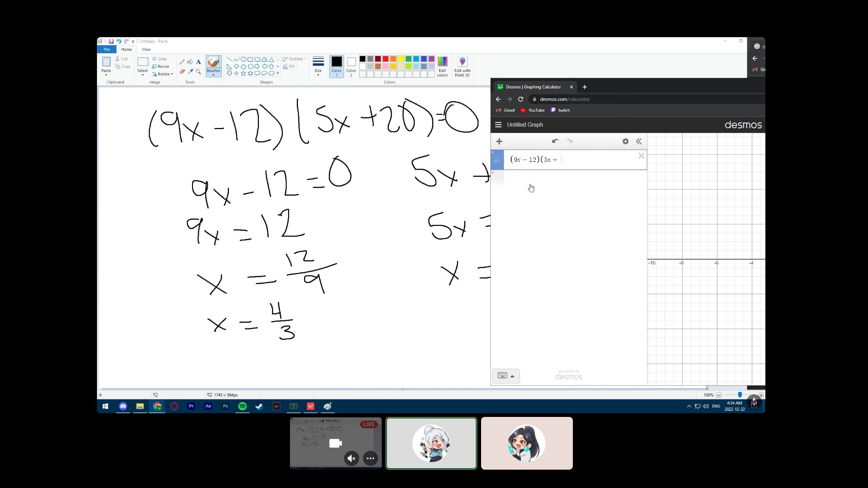Delete the Desmos expression with the X

(x=641, y=156)
